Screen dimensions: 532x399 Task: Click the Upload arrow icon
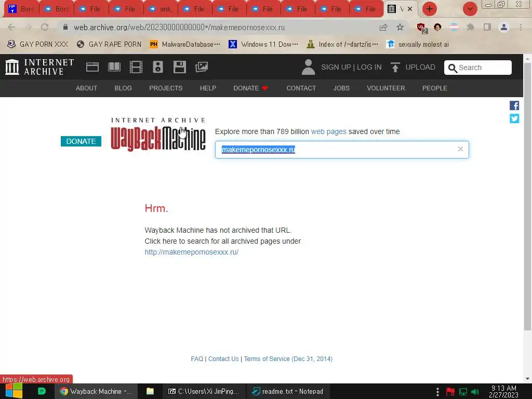(x=395, y=67)
